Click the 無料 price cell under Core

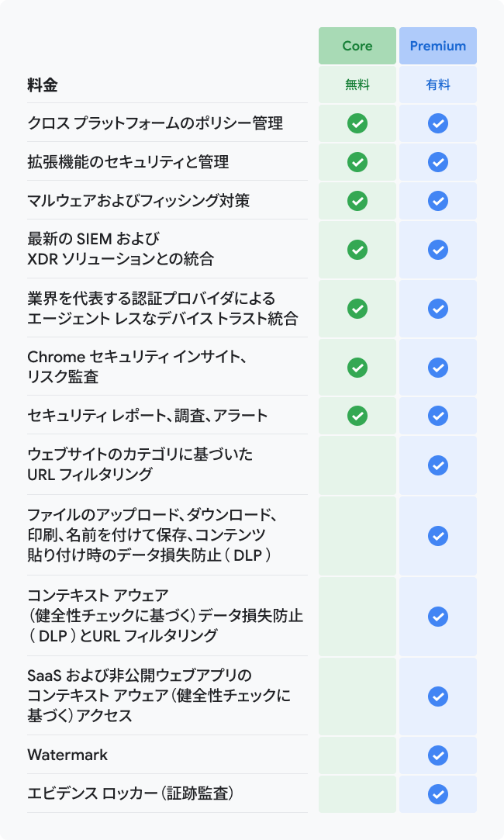[x=357, y=85]
